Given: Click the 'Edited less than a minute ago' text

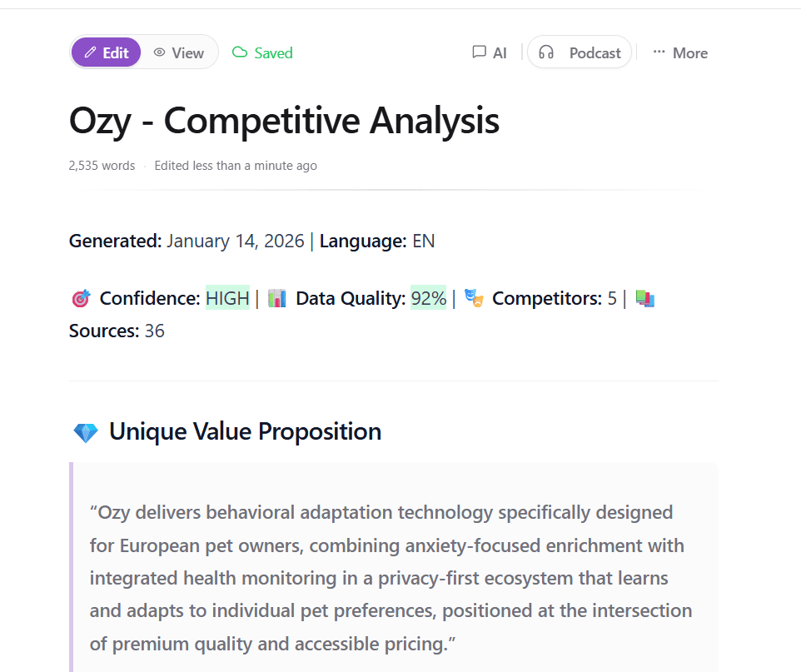Looking at the screenshot, I should point(236,166).
